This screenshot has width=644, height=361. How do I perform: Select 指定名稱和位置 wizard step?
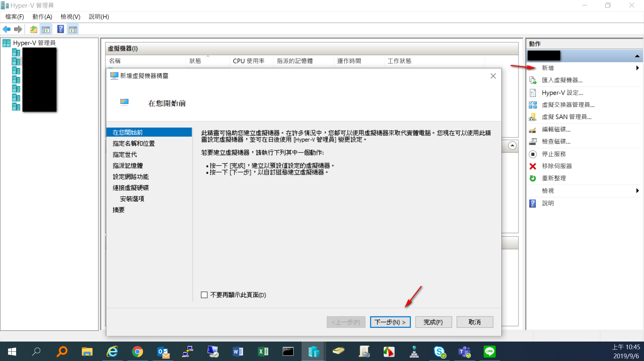click(x=133, y=143)
